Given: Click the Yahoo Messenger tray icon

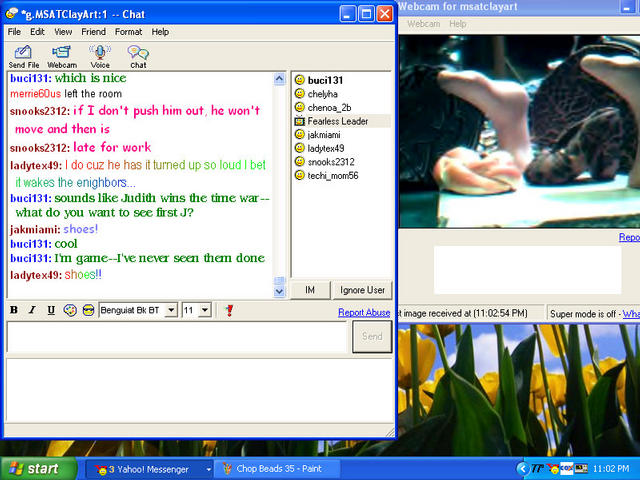Looking at the screenshot, I should (x=553, y=469).
